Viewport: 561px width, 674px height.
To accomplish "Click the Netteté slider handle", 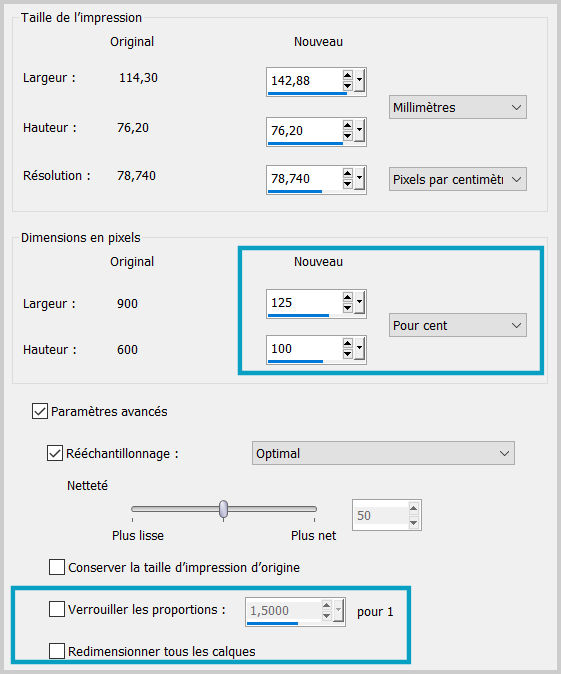I will click(x=224, y=510).
